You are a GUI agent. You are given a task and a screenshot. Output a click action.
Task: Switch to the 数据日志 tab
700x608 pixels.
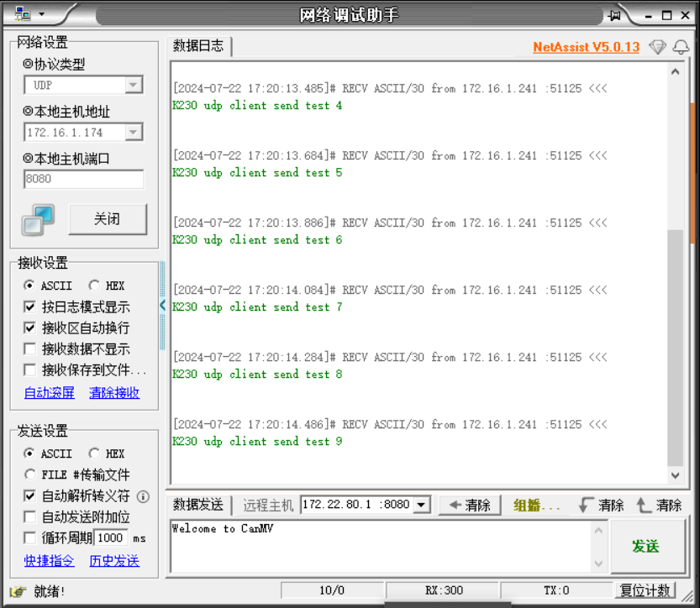tap(198, 46)
